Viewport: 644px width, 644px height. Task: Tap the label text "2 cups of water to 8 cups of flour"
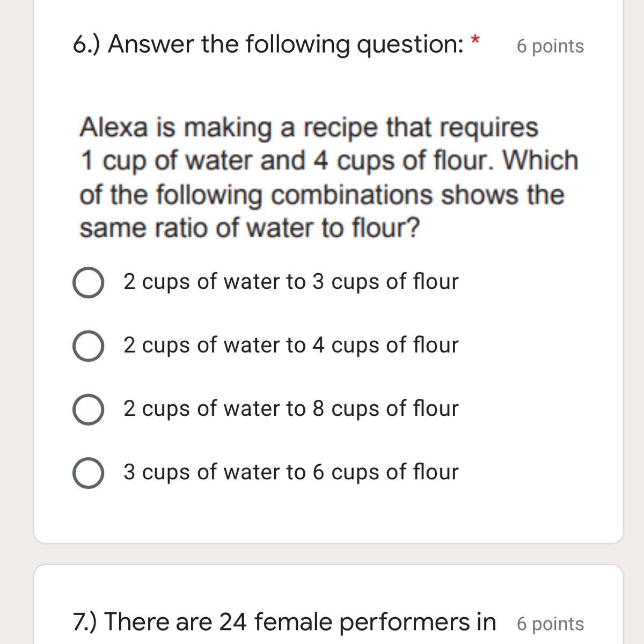(291, 408)
